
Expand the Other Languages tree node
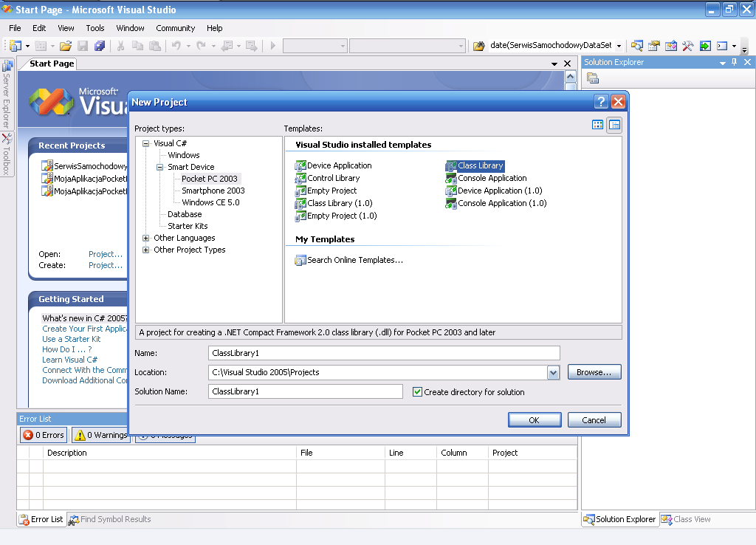(145, 238)
